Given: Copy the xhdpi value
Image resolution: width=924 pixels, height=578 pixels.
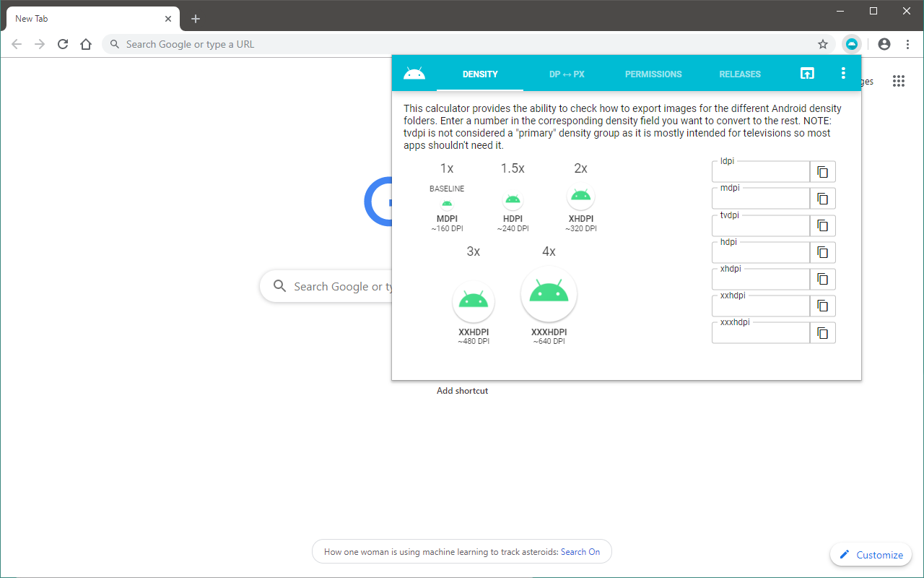Looking at the screenshot, I should click(822, 279).
